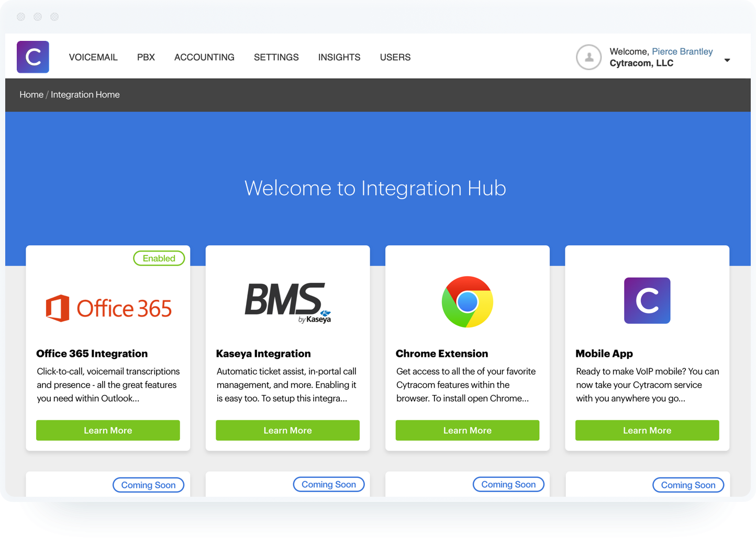The width and height of the screenshot is (756, 546).
Task: Click the Enabled badge on Office 365 card
Action: pos(159,258)
